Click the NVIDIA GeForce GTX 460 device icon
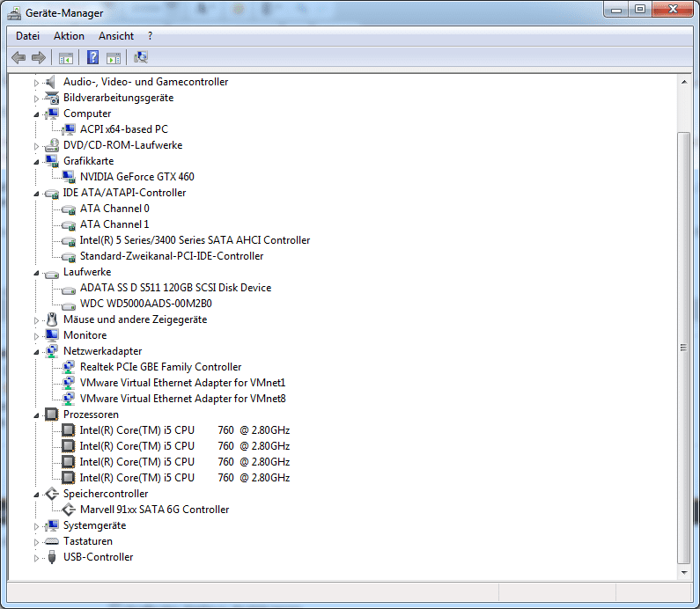700x609 pixels. (x=69, y=177)
